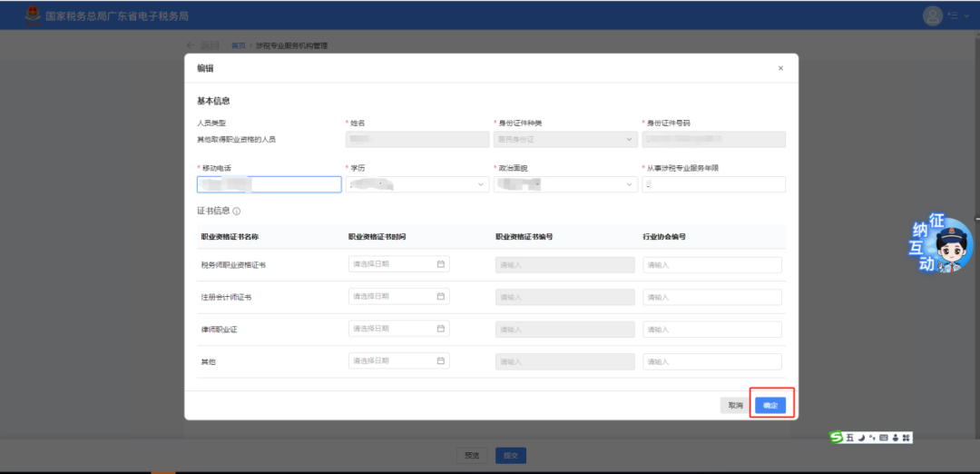Click the user avatar icon in header
This screenshot has height=474, width=980.
pyautogui.click(x=932, y=15)
